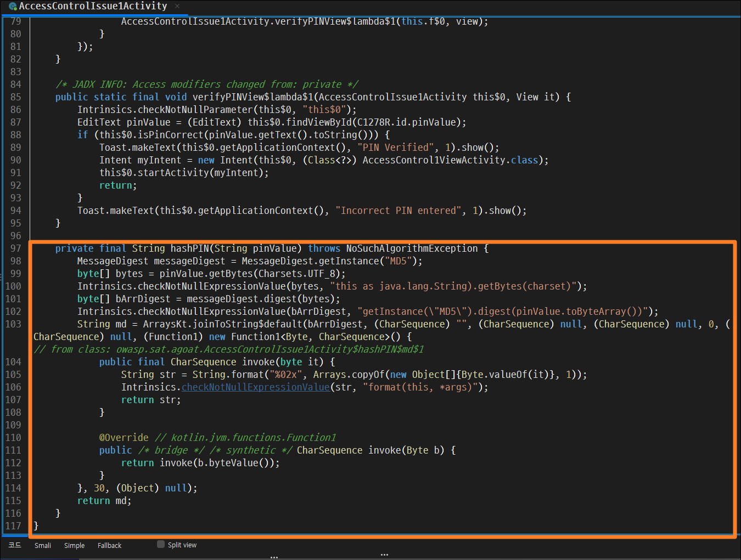Click line number 85 in the gutter

pos(15,97)
